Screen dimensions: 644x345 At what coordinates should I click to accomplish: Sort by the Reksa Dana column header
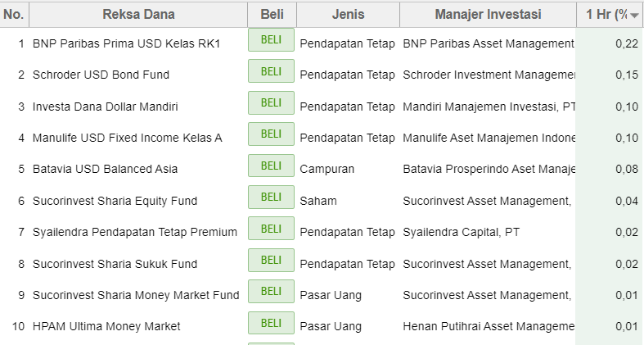point(138,15)
